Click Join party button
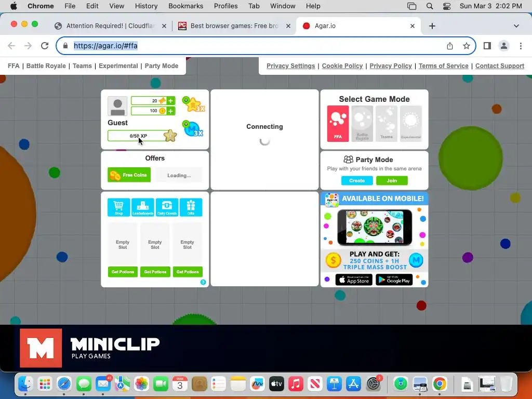The image size is (532, 399). [392, 180]
